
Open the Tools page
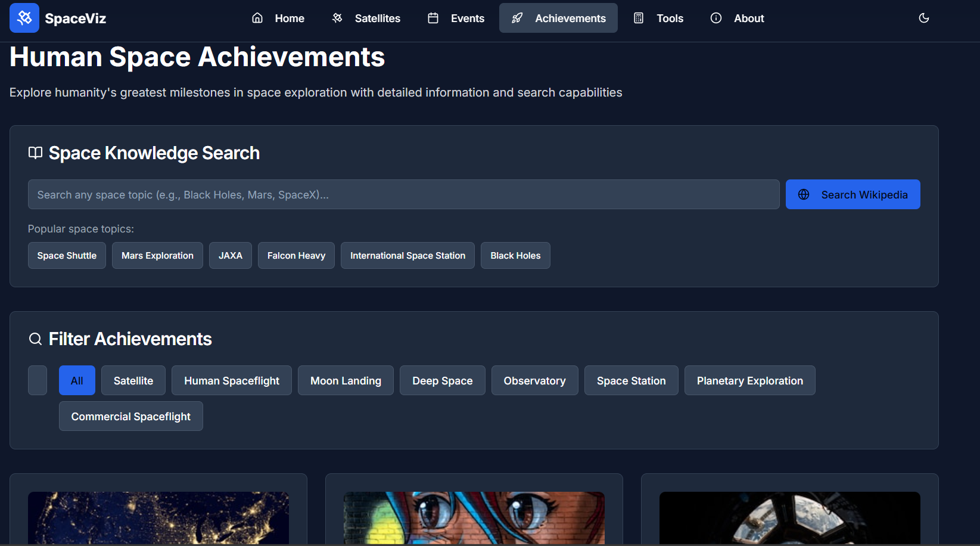[658, 18]
